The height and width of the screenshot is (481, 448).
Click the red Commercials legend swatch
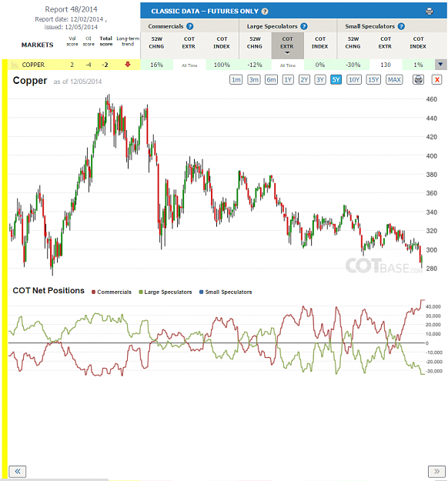94,292
